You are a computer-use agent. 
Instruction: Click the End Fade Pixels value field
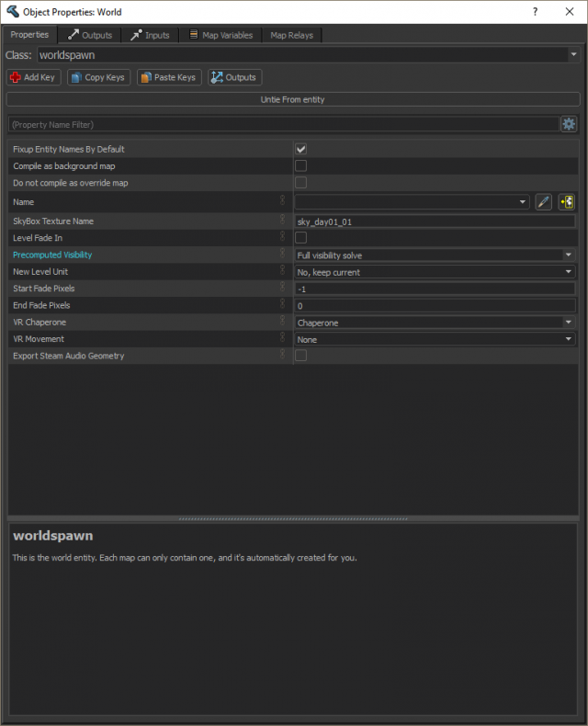coord(435,306)
